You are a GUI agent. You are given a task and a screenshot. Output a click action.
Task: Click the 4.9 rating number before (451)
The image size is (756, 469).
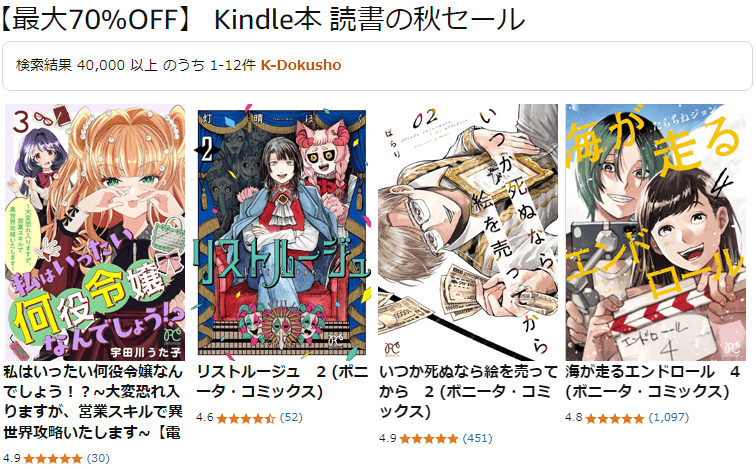387,438
